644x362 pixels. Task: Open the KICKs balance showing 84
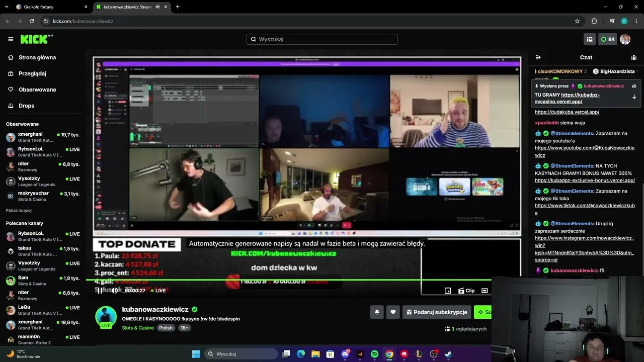(x=608, y=39)
